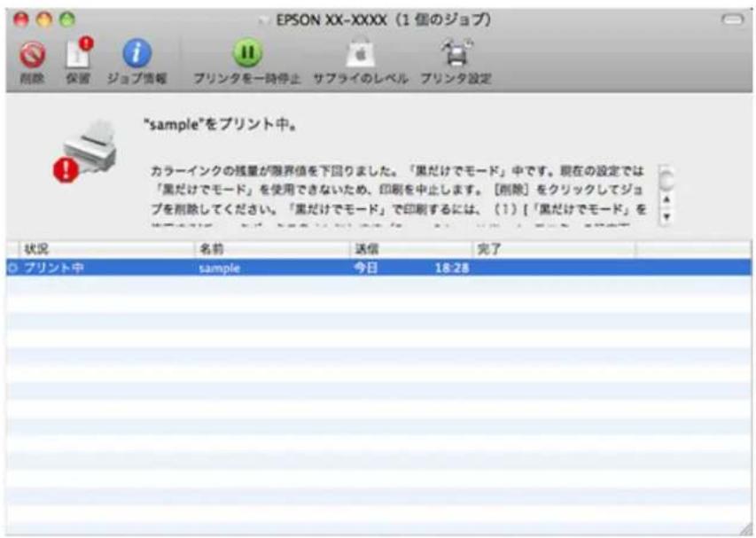Click the 保留 (Hold) job toolbar icon
Screen dimensions: 756x538
click(79, 52)
